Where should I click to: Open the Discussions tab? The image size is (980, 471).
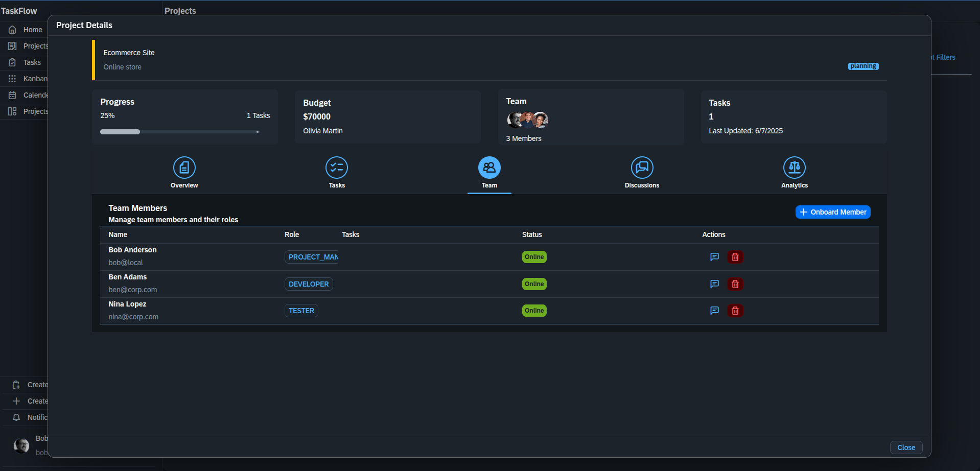642,173
